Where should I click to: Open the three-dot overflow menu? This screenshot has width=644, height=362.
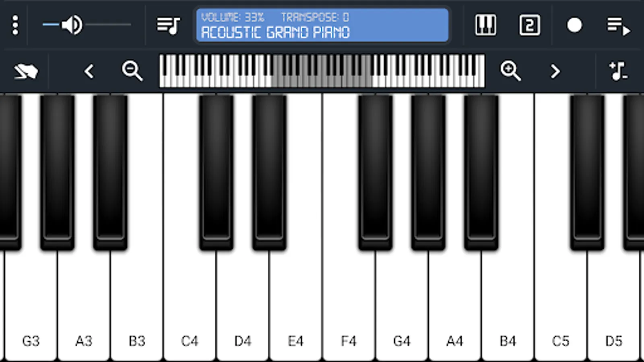(x=15, y=25)
